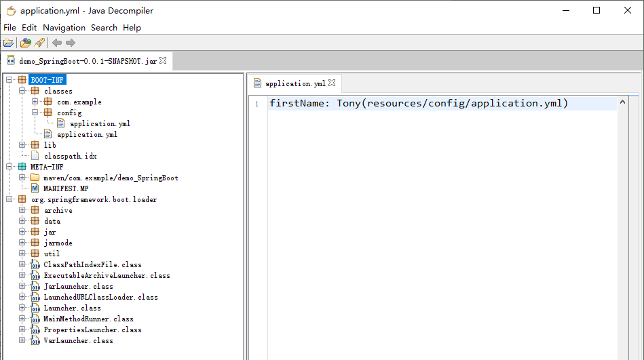Expand the util package node
The image size is (644, 360).
22,254
